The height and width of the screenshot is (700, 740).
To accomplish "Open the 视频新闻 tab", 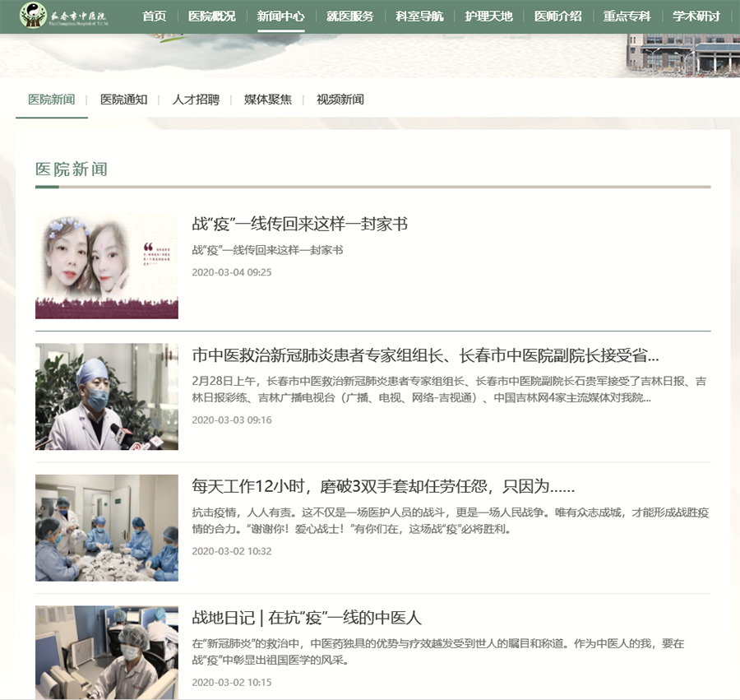I will pyautogui.click(x=340, y=100).
